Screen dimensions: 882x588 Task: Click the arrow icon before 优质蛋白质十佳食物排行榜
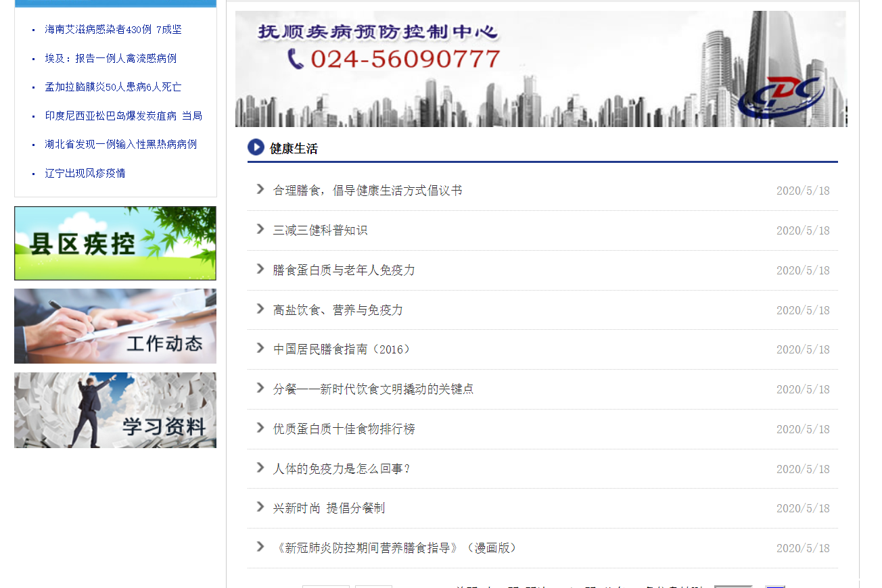click(260, 428)
